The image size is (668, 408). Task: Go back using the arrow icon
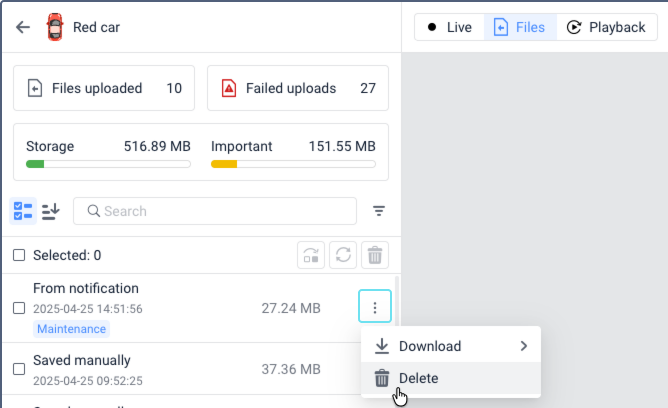pos(23,27)
